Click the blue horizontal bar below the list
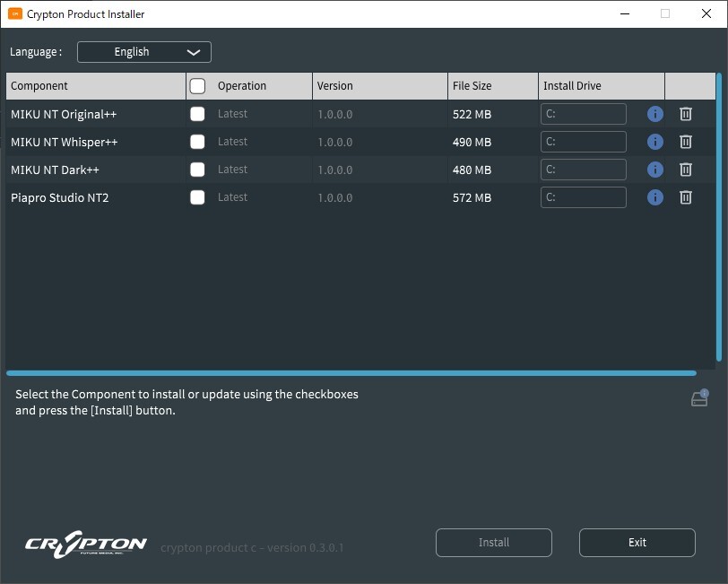The height and width of the screenshot is (584, 728). click(351, 373)
